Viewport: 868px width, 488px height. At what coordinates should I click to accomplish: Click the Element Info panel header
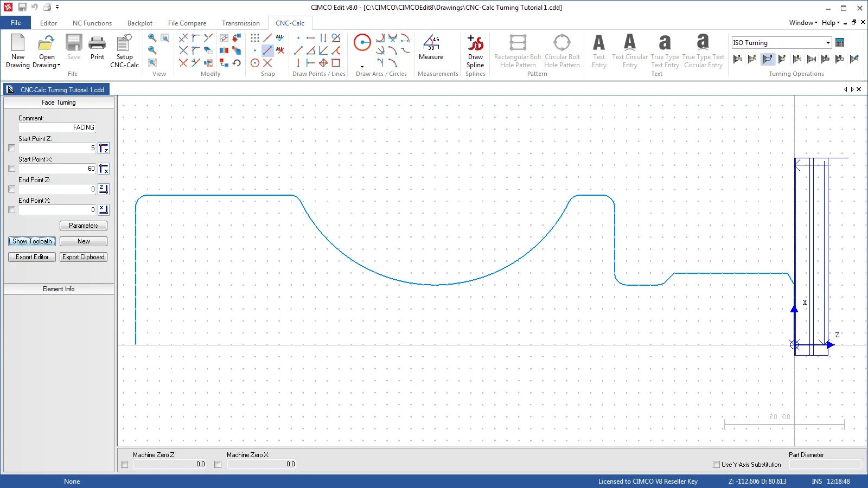59,289
